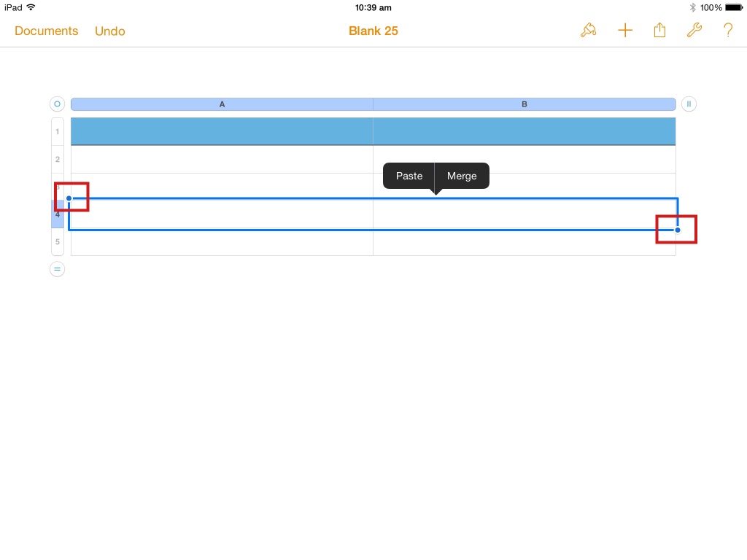Select cell A2
Viewport: 747px width, 560px height.
222,159
